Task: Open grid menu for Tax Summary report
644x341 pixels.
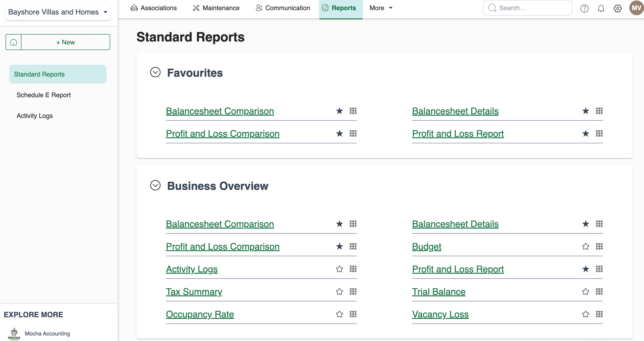Action: [353, 292]
